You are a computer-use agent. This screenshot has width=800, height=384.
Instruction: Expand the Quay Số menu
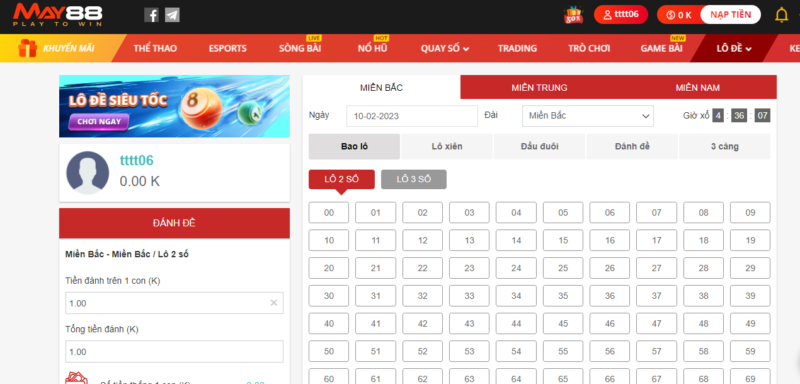pos(444,48)
